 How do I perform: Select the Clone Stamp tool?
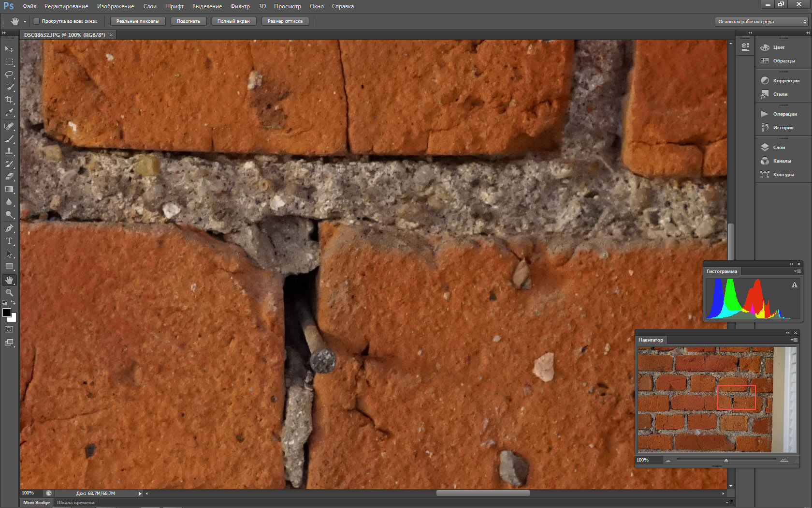point(9,151)
